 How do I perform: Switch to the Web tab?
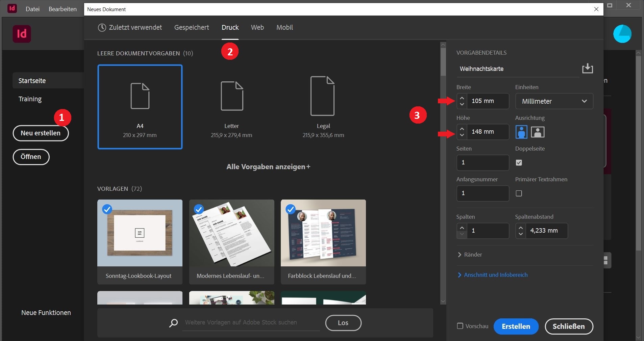(257, 27)
